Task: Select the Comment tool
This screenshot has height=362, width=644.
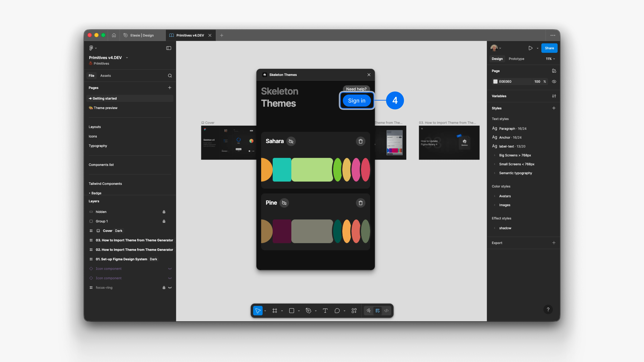Action: point(337,311)
